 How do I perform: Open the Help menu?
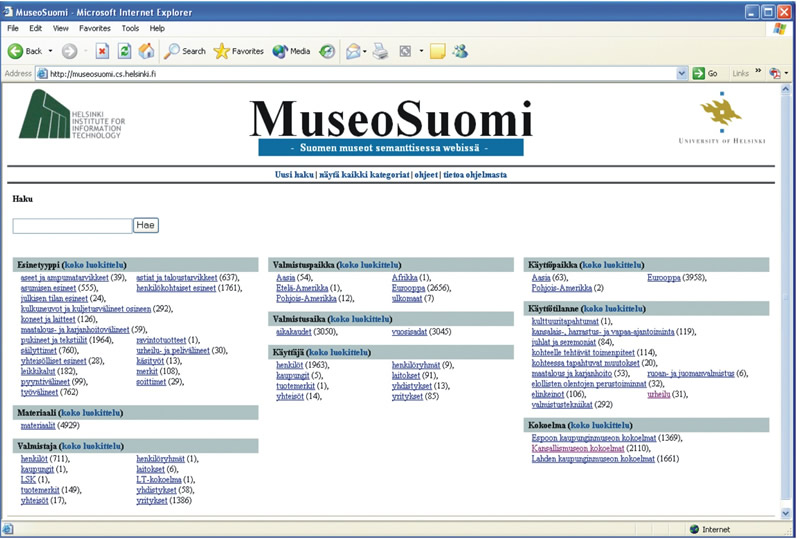(x=157, y=29)
